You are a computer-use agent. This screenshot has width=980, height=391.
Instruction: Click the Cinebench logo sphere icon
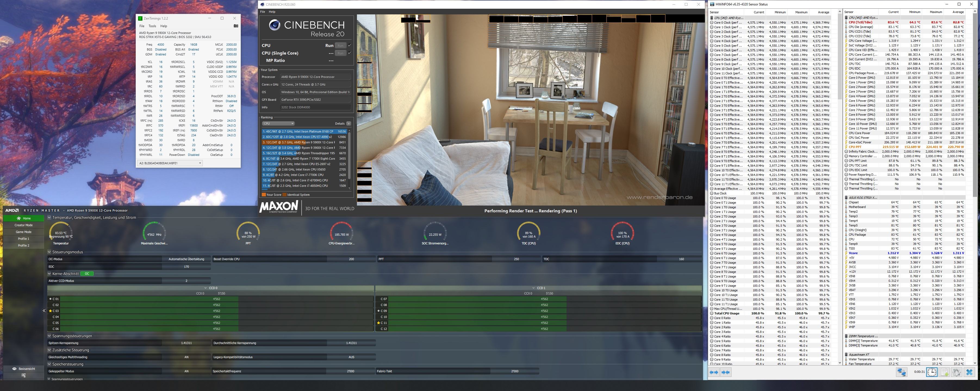coord(275,26)
